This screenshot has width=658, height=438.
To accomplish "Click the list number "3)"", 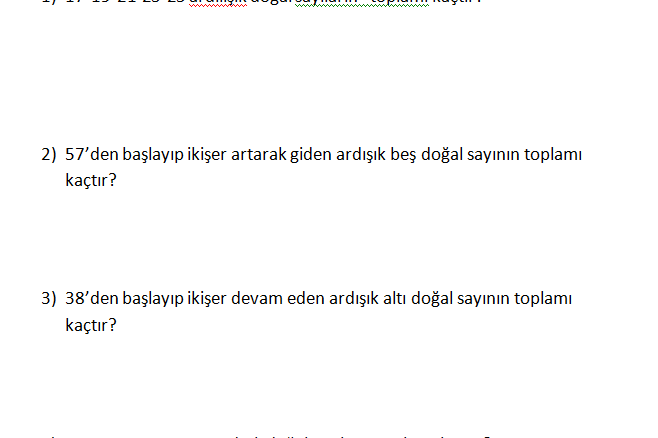I will click(49, 299).
